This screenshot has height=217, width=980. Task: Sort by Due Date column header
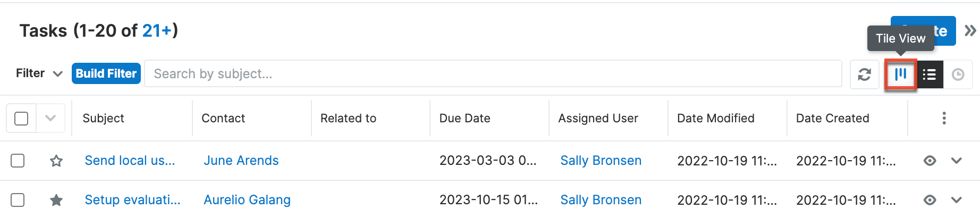[464, 118]
